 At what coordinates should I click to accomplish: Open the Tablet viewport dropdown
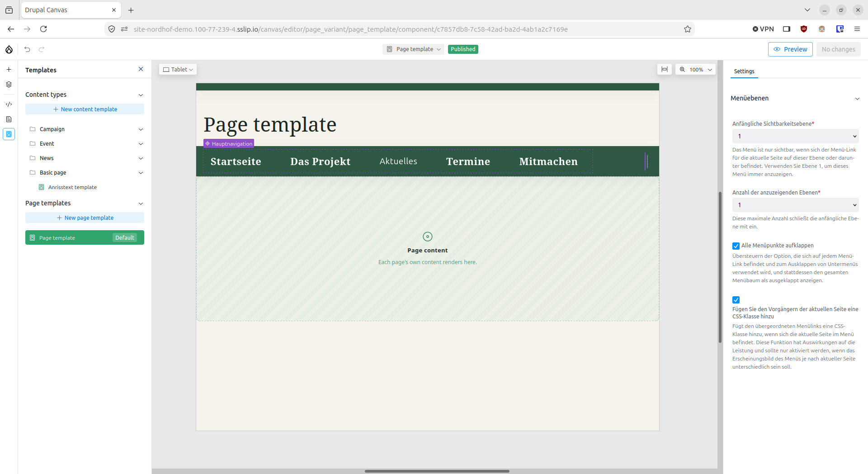tap(178, 70)
